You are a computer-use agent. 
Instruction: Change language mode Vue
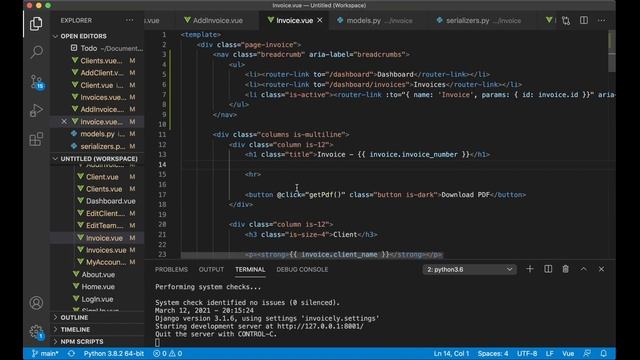(x=568, y=353)
